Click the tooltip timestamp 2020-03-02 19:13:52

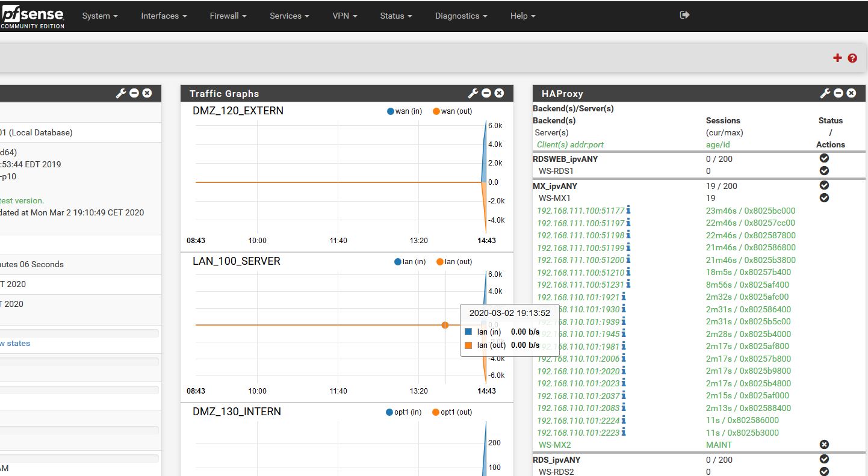(x=510, y=313)
